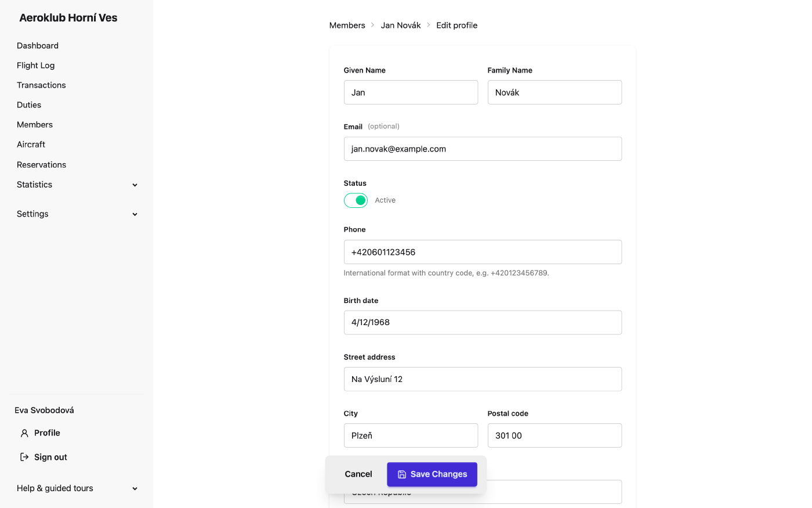Click the Members breadcrumb link
This screenshot has height=508, width=812.
tap(347, 26)
